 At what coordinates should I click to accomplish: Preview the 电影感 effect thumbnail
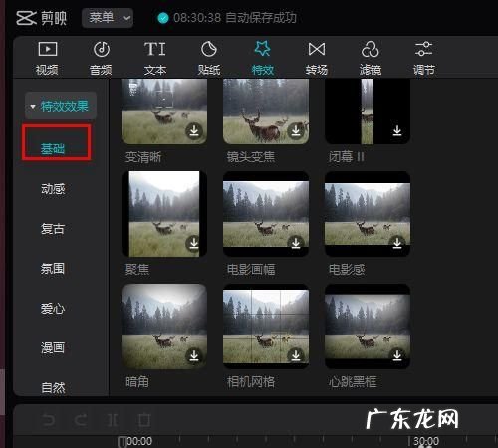pyautogui.click(x=368, y=214)
